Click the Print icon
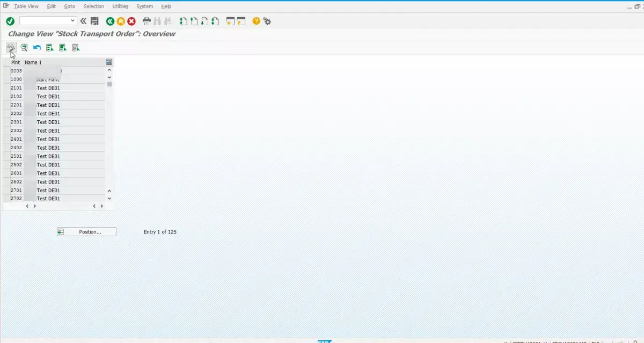The width and height of the screenshot is (644, 343). (147, 21)
